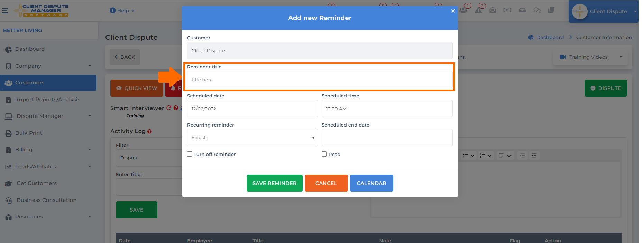Click the orange CANCEL button

[326, 183]
